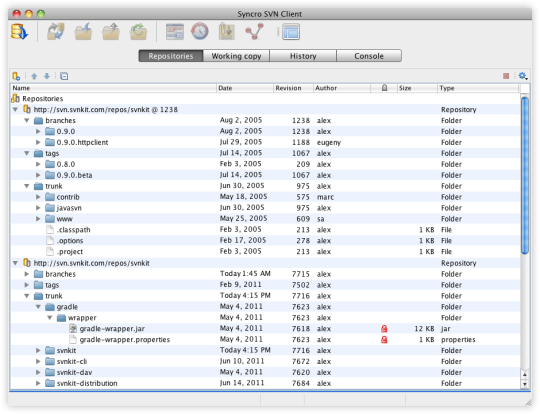
Task: Sort by the Name column header
Action: point(113,88)
